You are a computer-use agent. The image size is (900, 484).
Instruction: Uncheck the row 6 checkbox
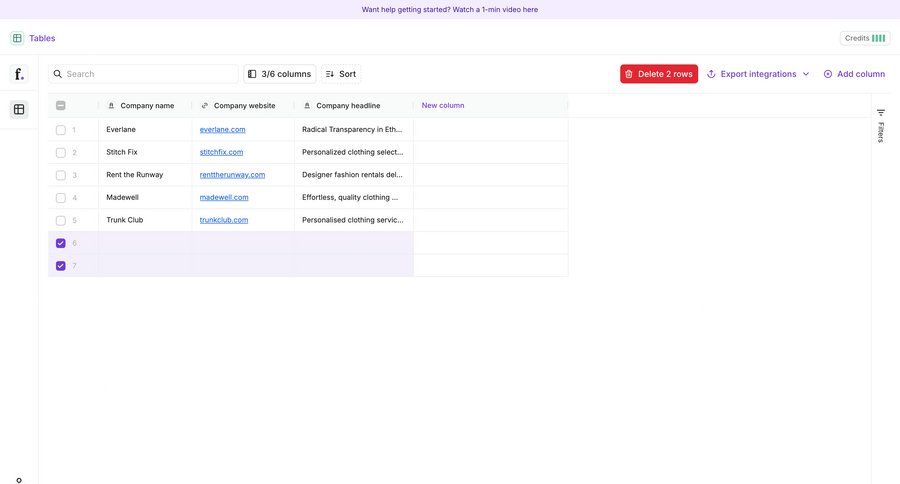click(61, 243)
